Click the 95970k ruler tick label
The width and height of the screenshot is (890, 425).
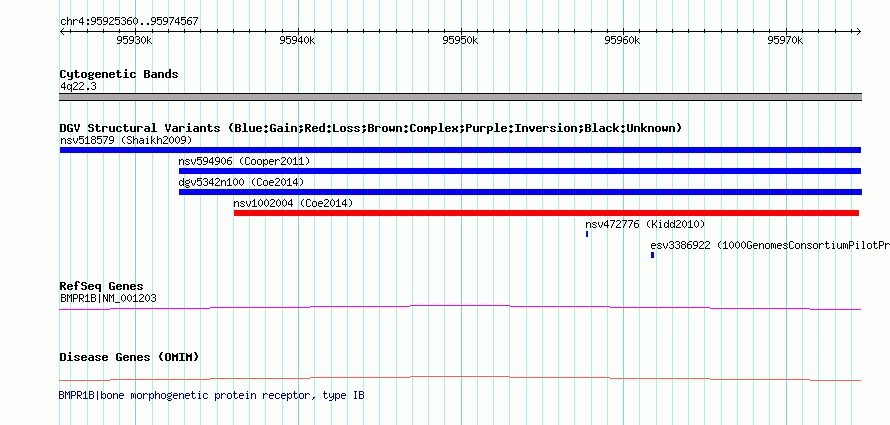pos(786,40)
